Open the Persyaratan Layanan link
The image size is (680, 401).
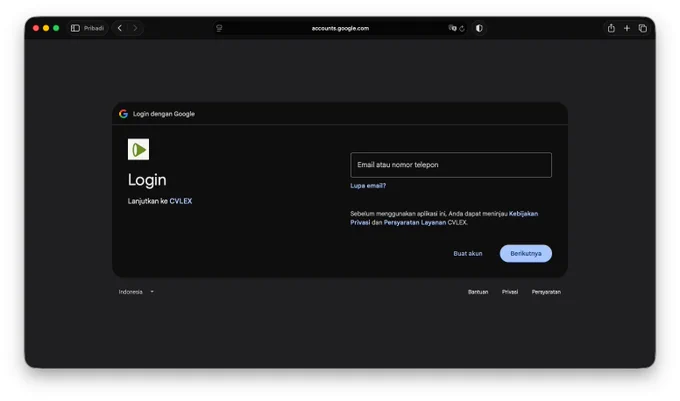coord(415,222)
